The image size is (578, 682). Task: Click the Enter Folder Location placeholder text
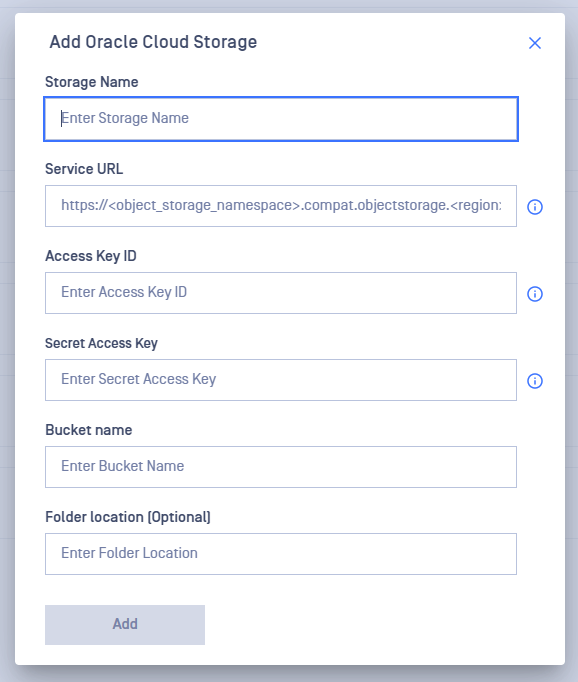point(129,553)
